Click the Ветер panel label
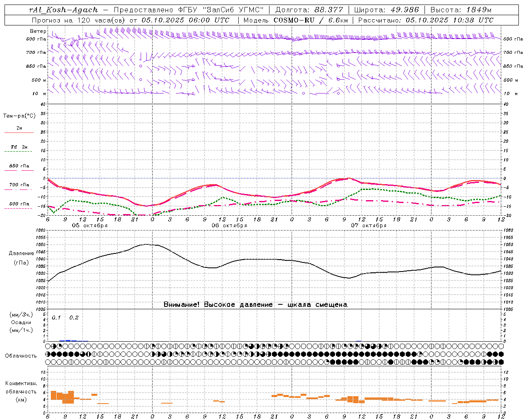 tap(38, 31)
